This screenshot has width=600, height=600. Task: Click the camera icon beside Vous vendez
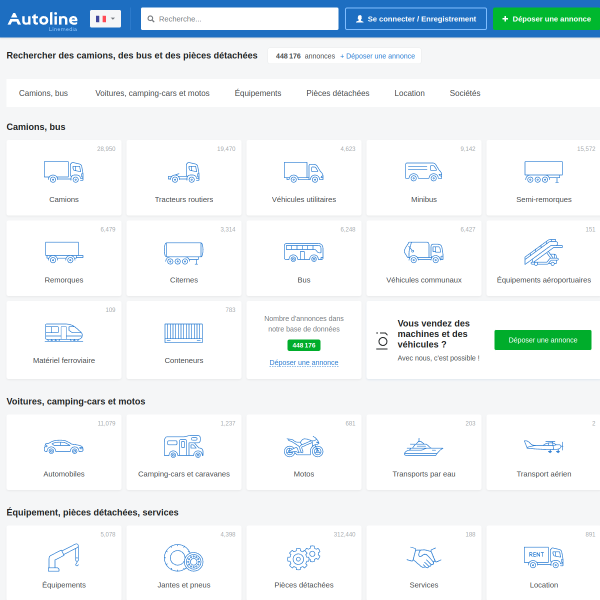[x=382, y=341]
